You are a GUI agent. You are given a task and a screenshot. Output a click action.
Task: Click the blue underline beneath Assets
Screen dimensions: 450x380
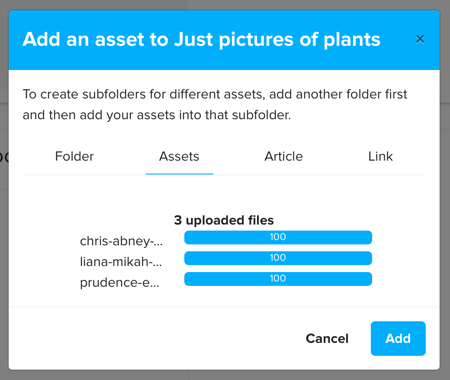click(x=179, y=174)
